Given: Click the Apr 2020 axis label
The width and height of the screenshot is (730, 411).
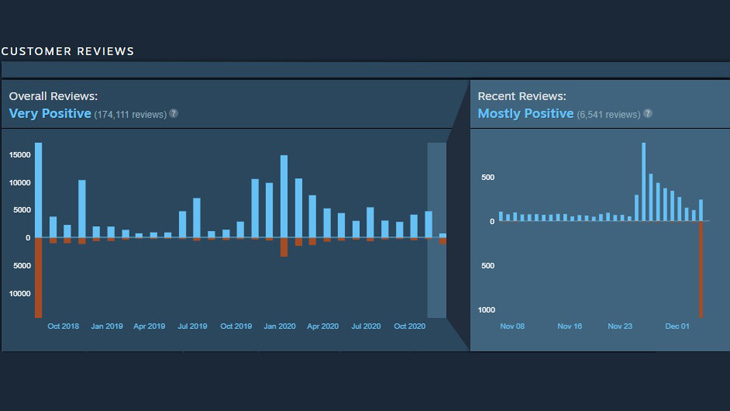Looking at the screenshot, I should [323, 326].
